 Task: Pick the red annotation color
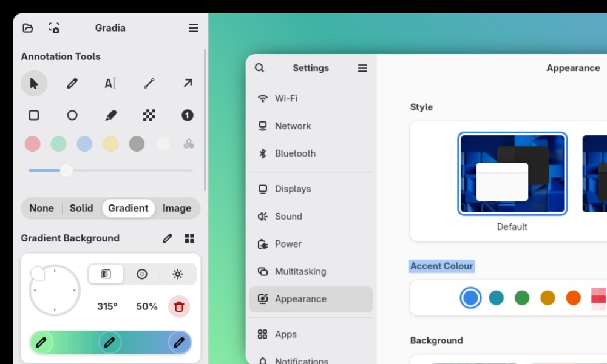point(33,144)
